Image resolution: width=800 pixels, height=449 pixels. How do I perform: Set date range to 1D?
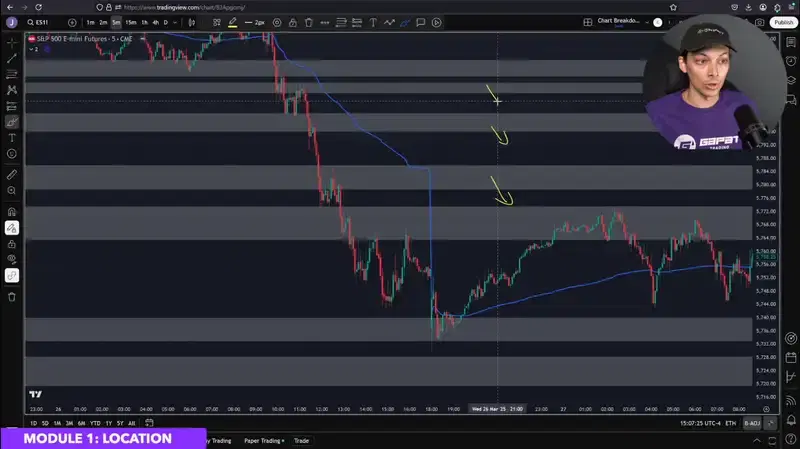[x=33, y=423]
